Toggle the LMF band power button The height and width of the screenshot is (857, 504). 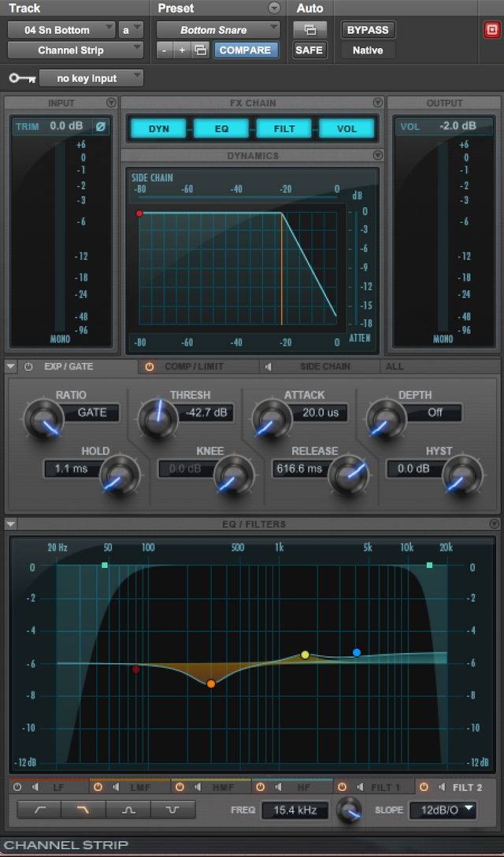click(x=98, y=787)
